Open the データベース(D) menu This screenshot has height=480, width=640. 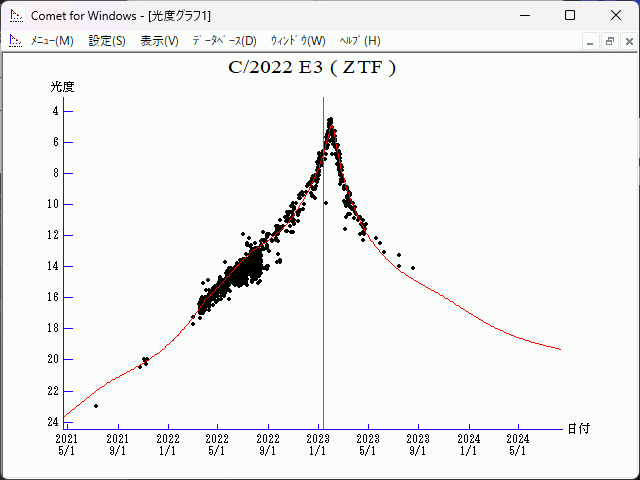[224, 41]
